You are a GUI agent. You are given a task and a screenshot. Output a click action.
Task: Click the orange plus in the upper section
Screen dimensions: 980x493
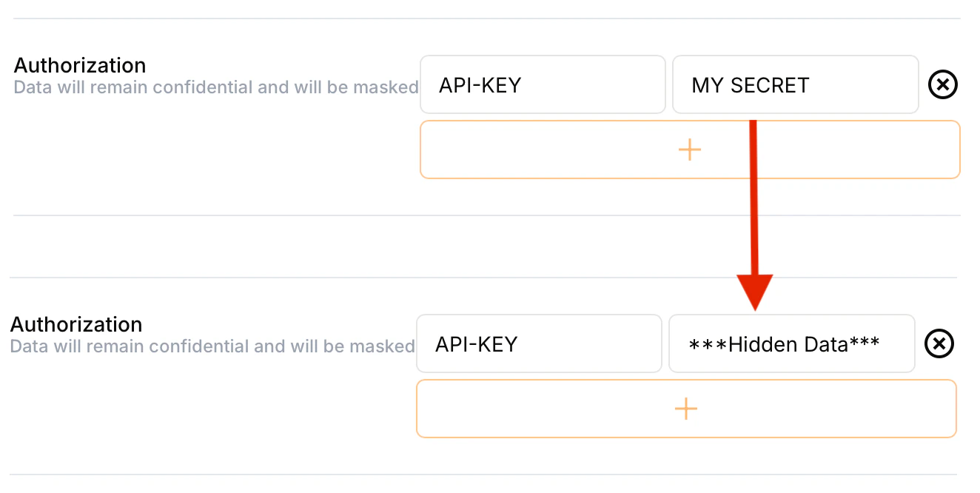tap(689, 150)
